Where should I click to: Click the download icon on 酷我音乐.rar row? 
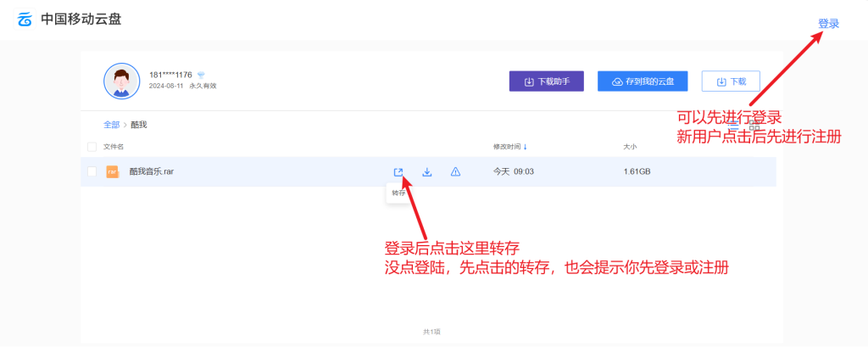pos(427,172)
